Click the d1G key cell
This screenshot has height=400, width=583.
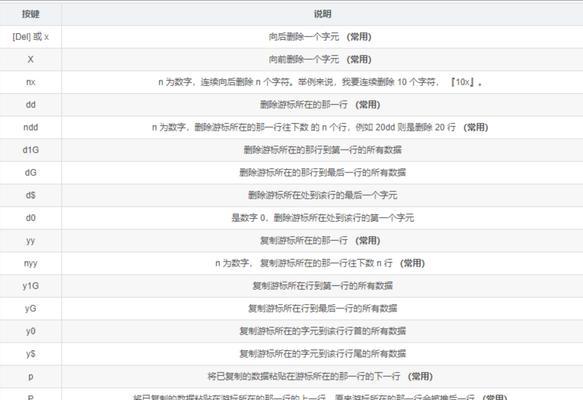pyautogui.click(x=30, y=150)
